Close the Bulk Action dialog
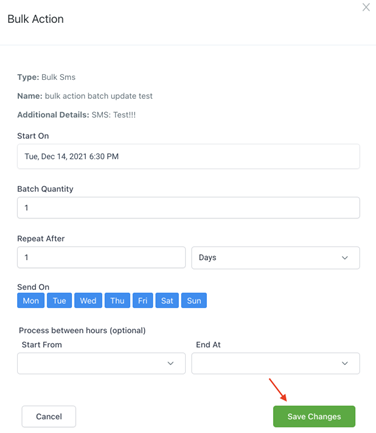The width and height of the screenshot is (376, 433). pos(366,7)
